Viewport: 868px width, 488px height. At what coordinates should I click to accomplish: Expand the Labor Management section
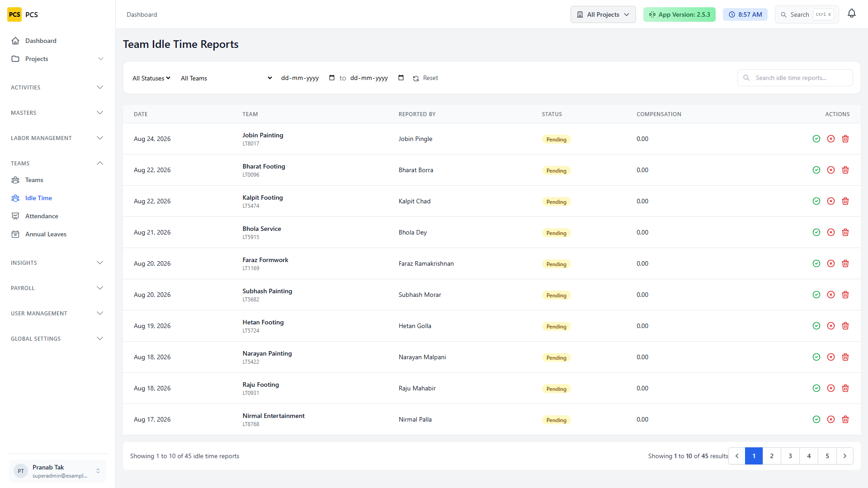pos(57,138)
